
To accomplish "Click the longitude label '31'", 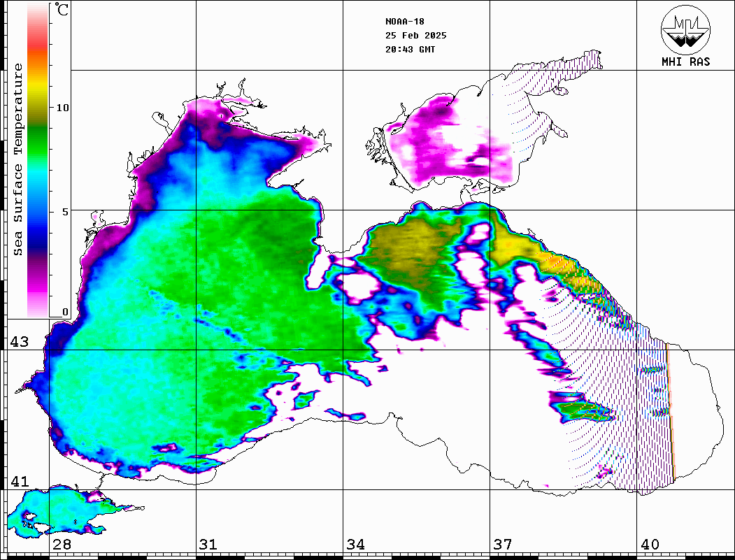I will (x=208, y=545).
